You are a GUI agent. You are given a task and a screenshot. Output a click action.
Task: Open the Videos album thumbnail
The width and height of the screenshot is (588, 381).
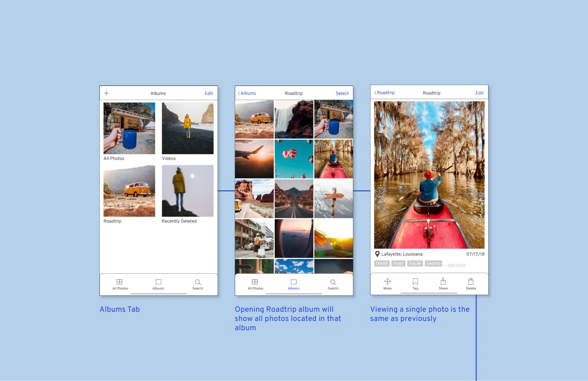(188, 128)
